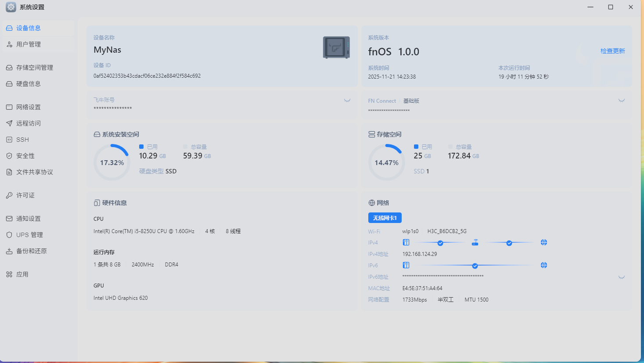The width and height of the screenshot is (644, 363).
Task: Click the 17.32% system space usage ring
Action: 112,162
